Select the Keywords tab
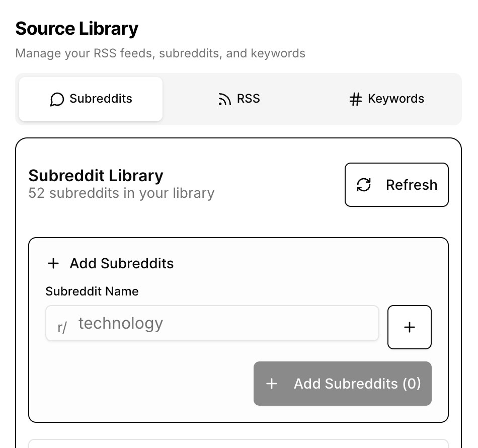Image resolution: width=478 pixels, height=448 pixels. (x=386, y=99)
